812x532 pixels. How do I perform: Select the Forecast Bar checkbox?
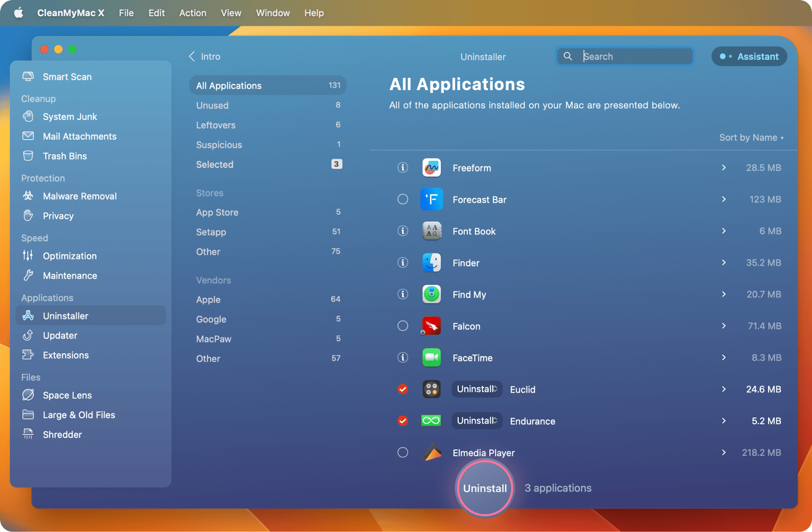point(402,199)
